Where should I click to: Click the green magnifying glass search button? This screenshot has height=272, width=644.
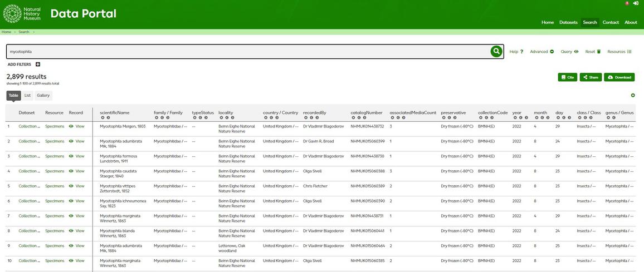tap(496, 52)
